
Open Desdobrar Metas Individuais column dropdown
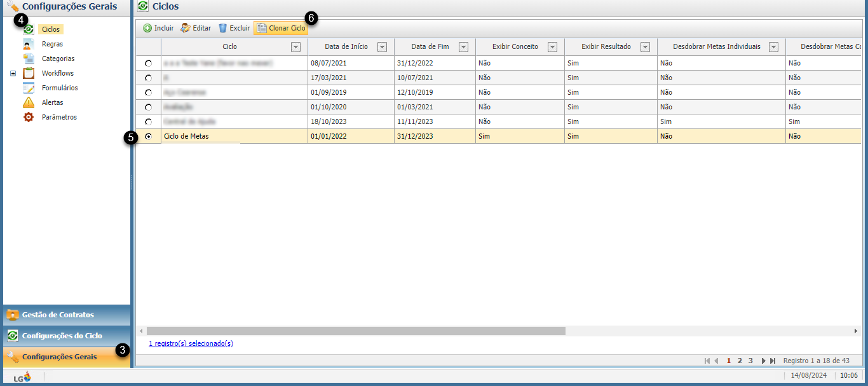[773, 47]
